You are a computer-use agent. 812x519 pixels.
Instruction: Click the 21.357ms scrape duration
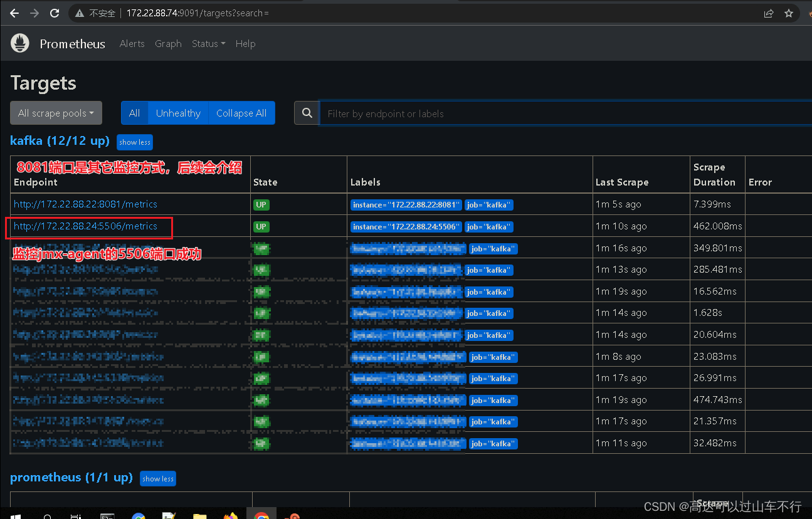[715, 421]
